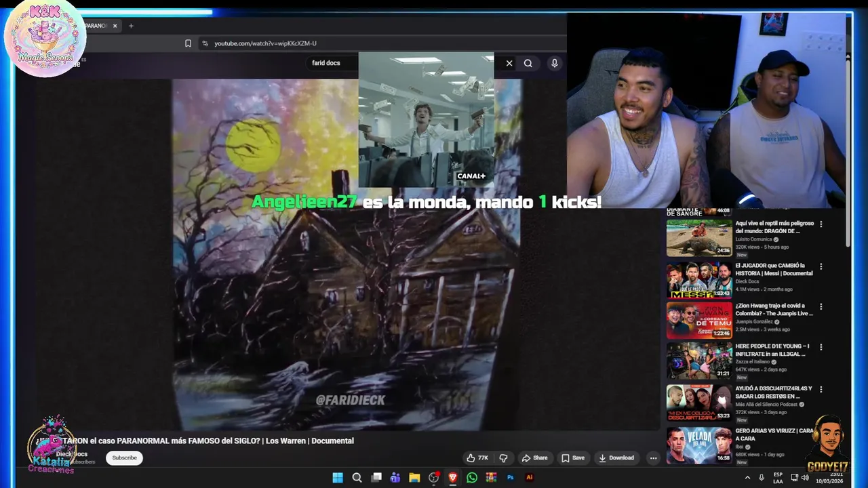Open Illustrator from the taskbar

coord(530,478)
